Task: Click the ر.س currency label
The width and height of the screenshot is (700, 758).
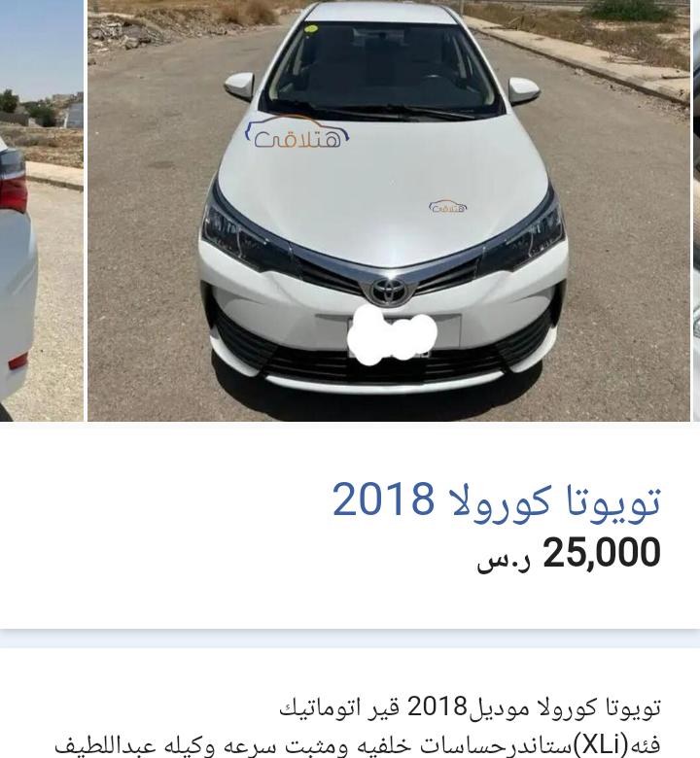Action: (504, 561)
